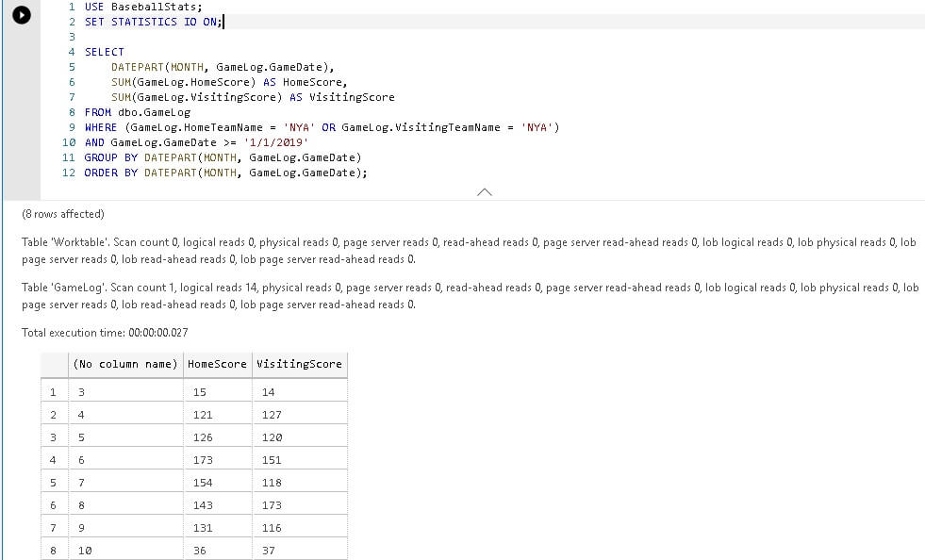Select row header 1 in results grid
This screenshot has height=560, width=925.
click(x=54, y=392)
